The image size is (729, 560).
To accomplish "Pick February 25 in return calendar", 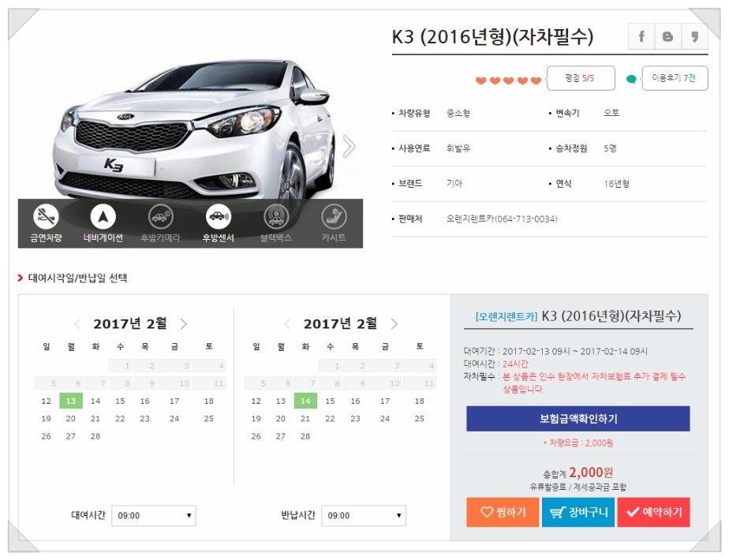I will pos(420,418).
